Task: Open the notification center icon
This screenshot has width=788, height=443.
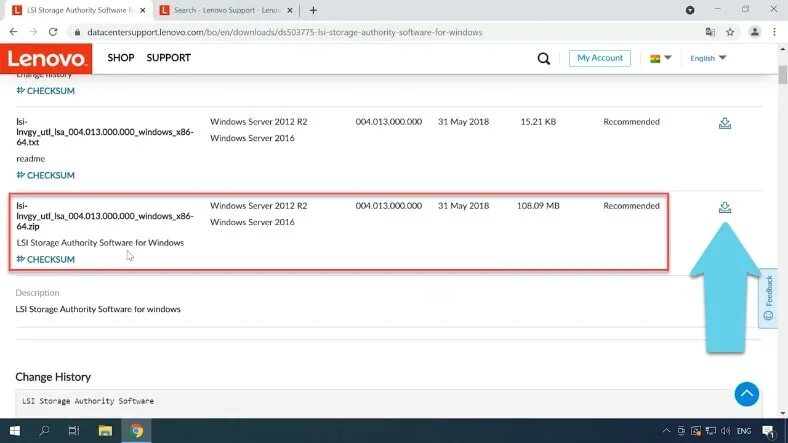Action: tap(768, 431)
